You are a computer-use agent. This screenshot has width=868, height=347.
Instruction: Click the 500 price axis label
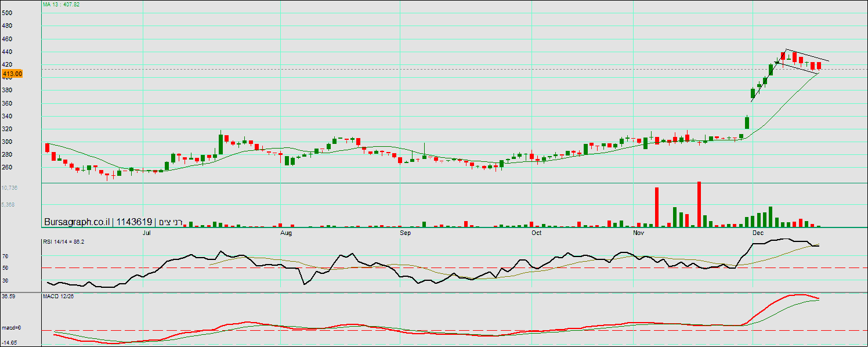7,12
